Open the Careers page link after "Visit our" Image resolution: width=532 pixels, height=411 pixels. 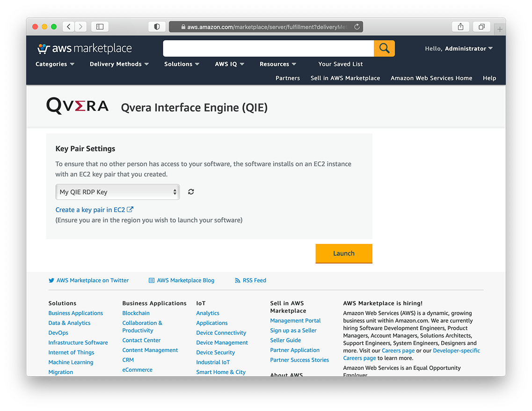[398, 351]
